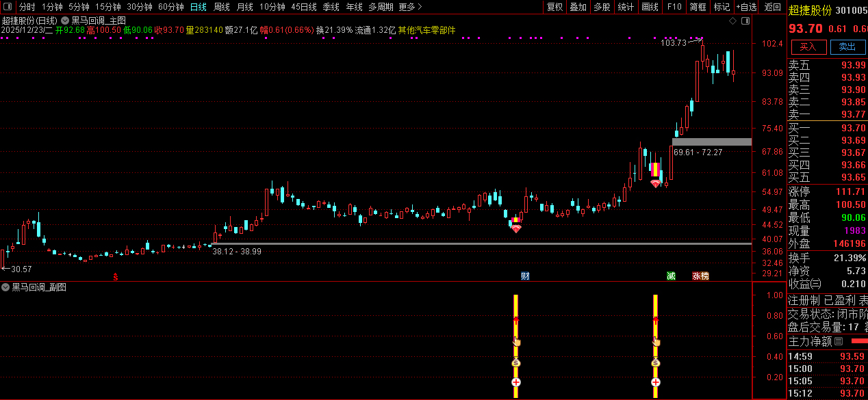Click the 卖一 price 93.77
Viewport: 868px width, 400px height.
(854, 114)
